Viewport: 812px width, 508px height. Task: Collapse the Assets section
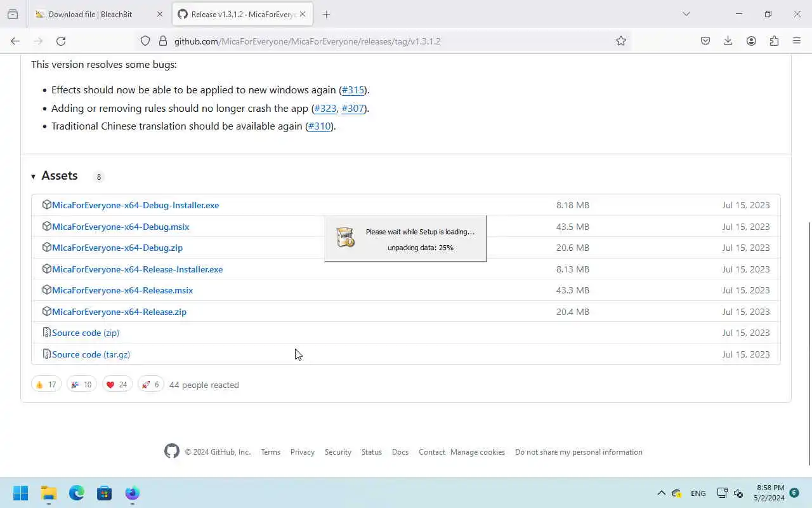(x=55, y=176)
